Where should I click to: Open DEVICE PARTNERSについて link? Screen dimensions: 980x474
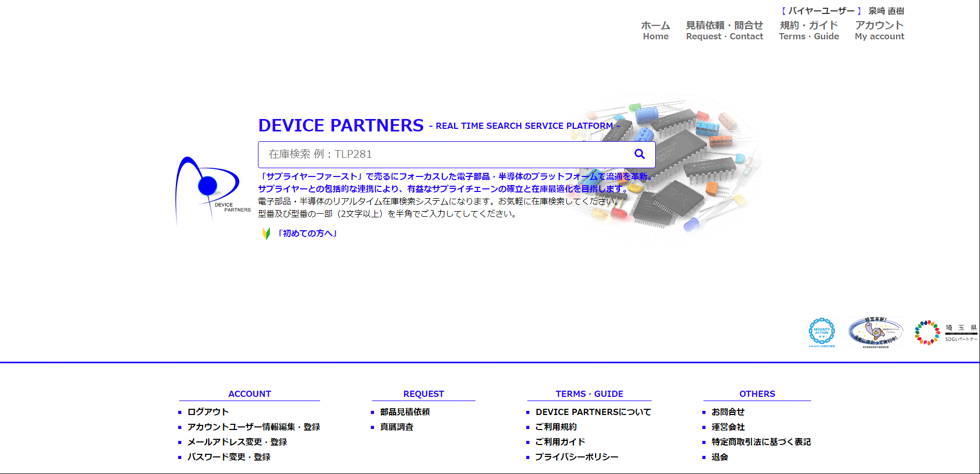pos(594,412)
